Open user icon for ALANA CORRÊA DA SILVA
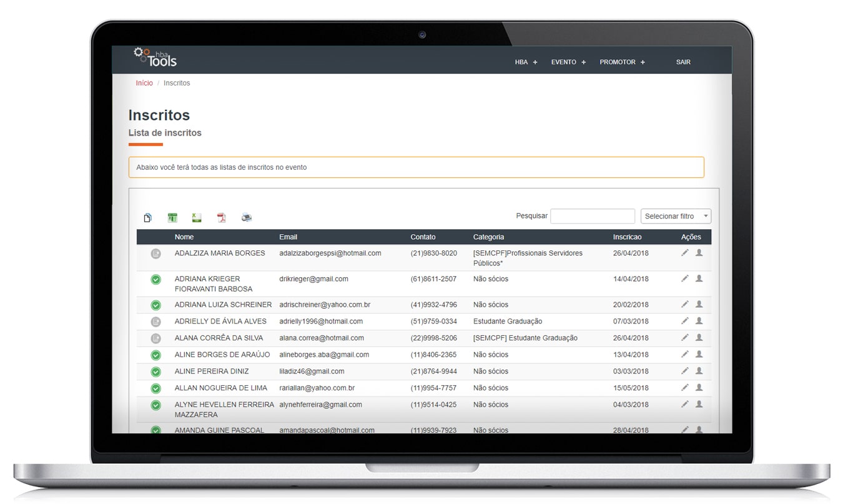 tap(699, 337)
